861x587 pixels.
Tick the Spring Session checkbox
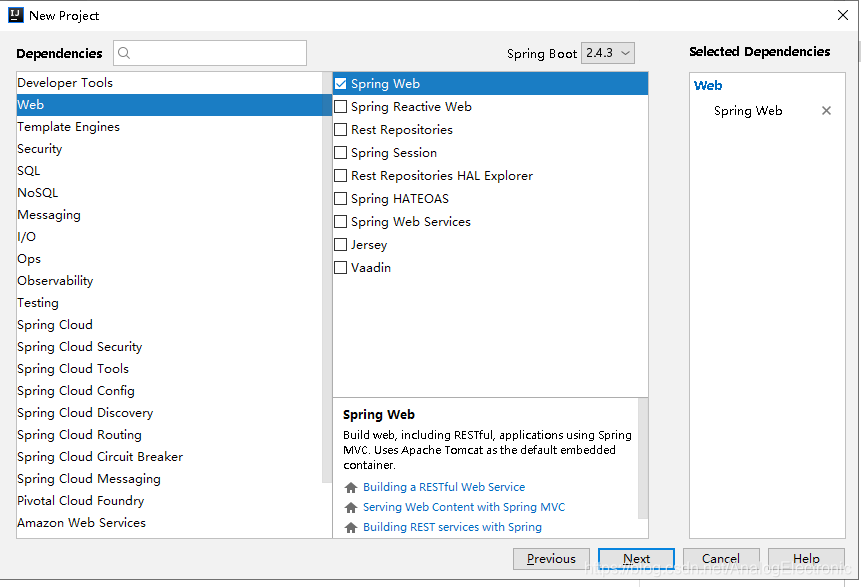pos(340,153)
